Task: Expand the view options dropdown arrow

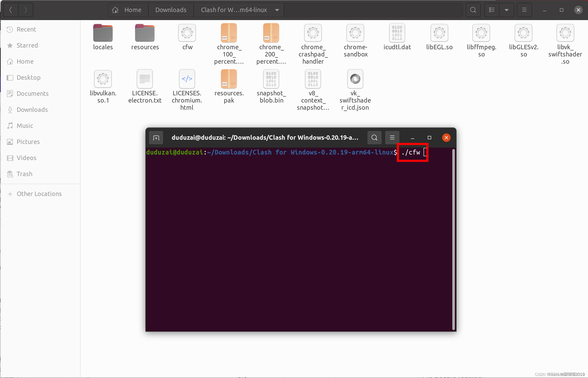Action: pyautogui.click(x=507, y=10)
